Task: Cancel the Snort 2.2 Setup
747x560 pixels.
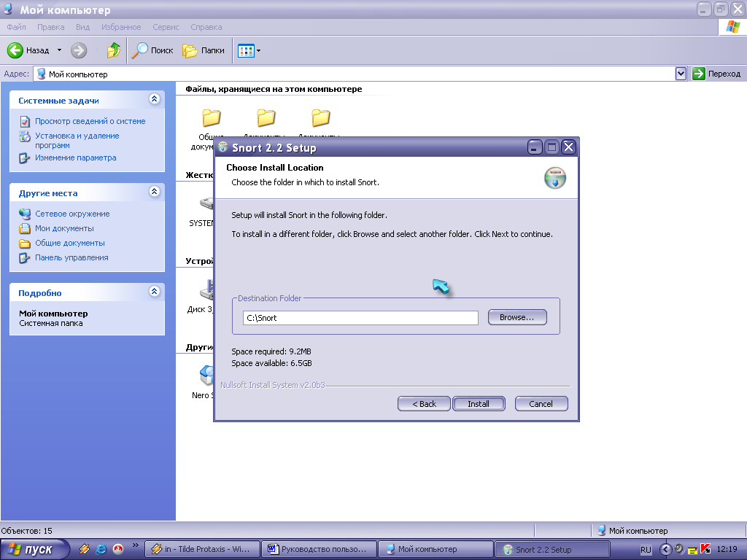Action: [x=541, y=404]
